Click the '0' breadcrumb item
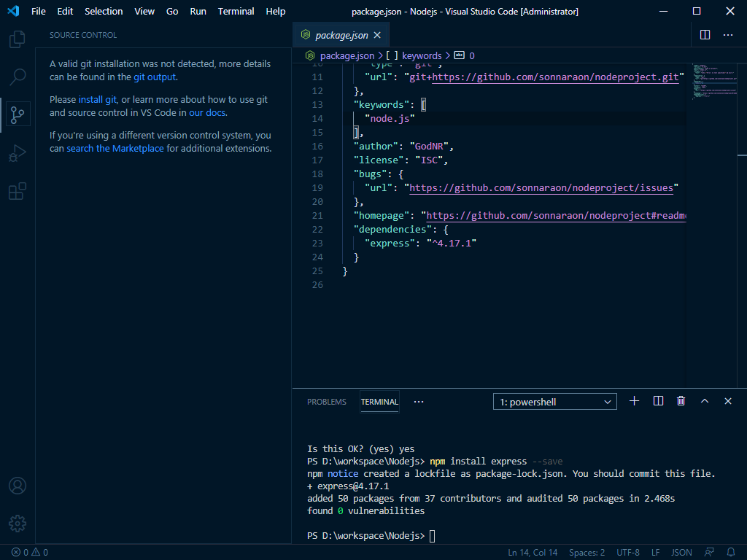This screenshot has height=560, width=747. (x=472, y=55)
